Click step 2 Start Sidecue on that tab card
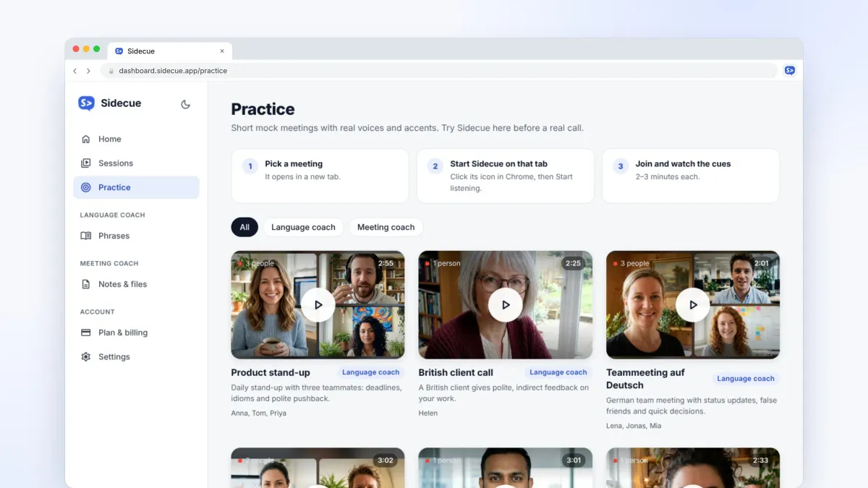The height and width of the screenshot is (488, 868). [x=506, y=176]
